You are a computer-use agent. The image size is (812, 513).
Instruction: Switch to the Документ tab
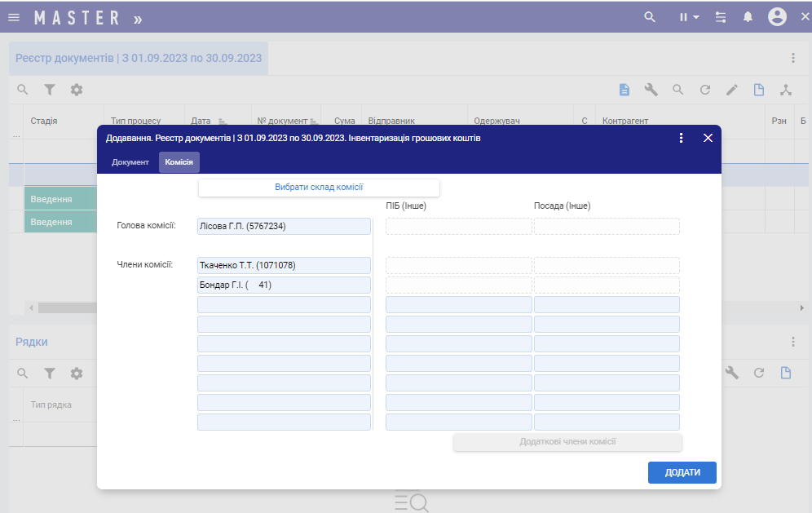click(x=130, y=162)
